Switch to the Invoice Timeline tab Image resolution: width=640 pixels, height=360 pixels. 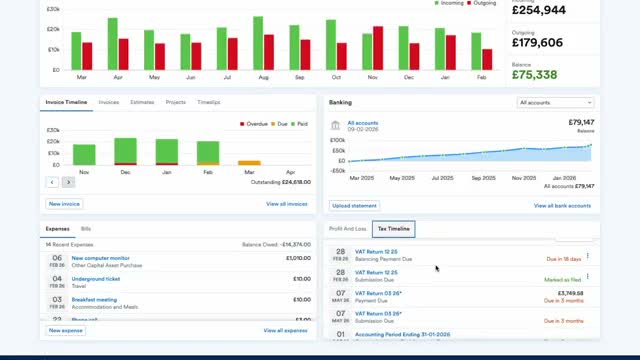click(x=66, y=102)
